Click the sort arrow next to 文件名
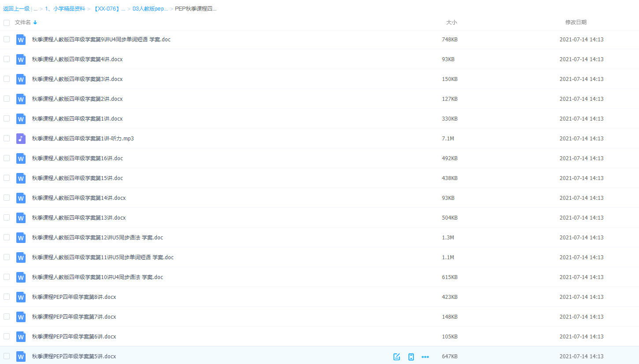Screen dimensions: 639x364 click(35, 22)
